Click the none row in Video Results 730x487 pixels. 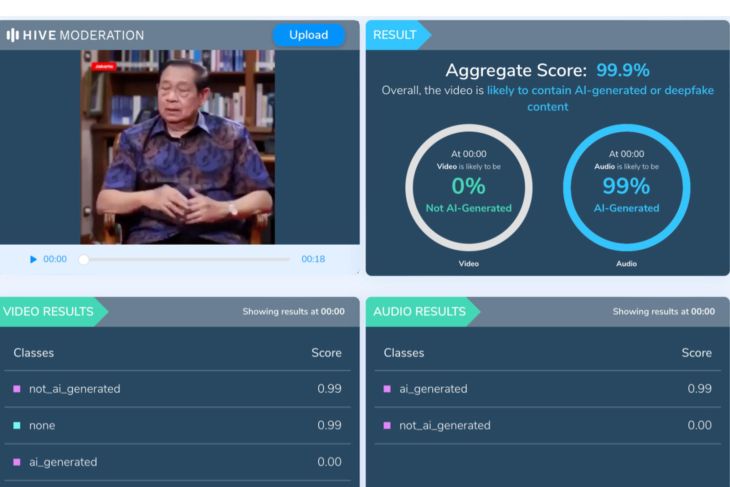coord(177,426)
